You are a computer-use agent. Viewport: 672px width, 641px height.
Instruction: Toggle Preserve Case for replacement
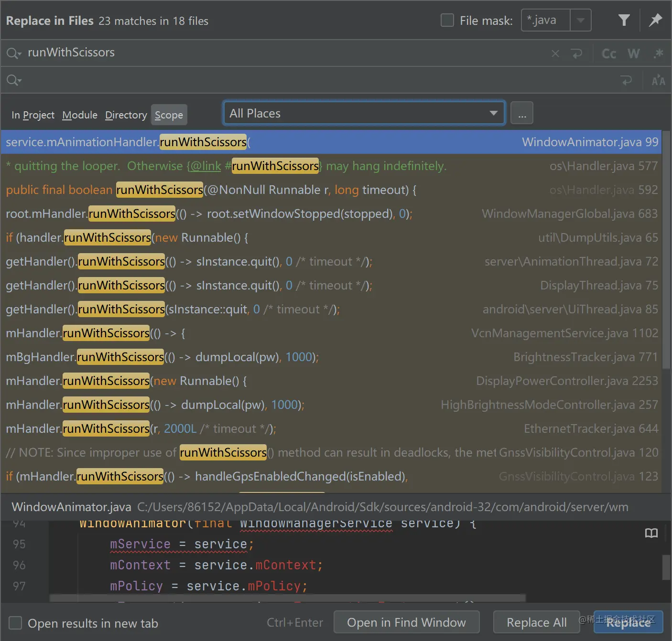coord(658,80)
